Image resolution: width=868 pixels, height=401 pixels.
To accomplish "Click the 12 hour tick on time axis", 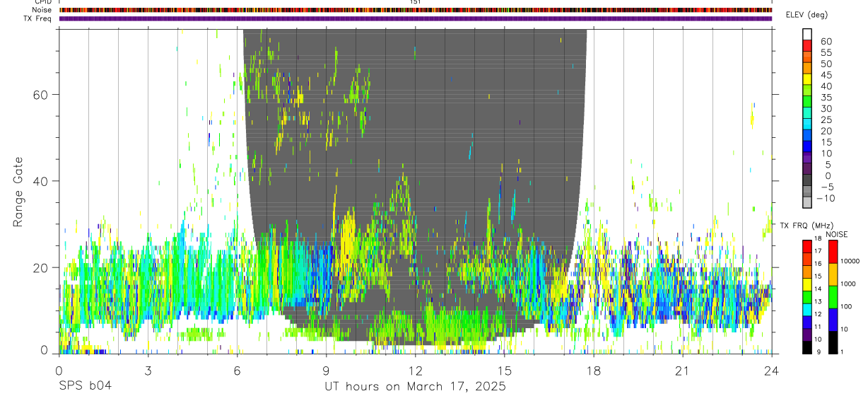I will (416, 371).
